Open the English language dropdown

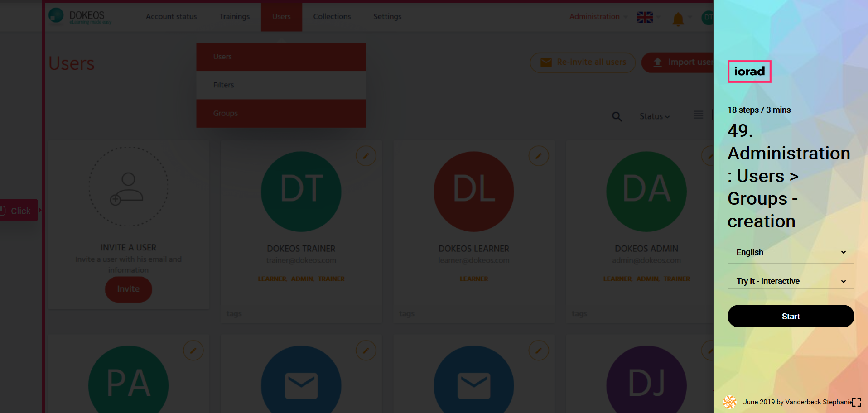click(x=791, y=252)
